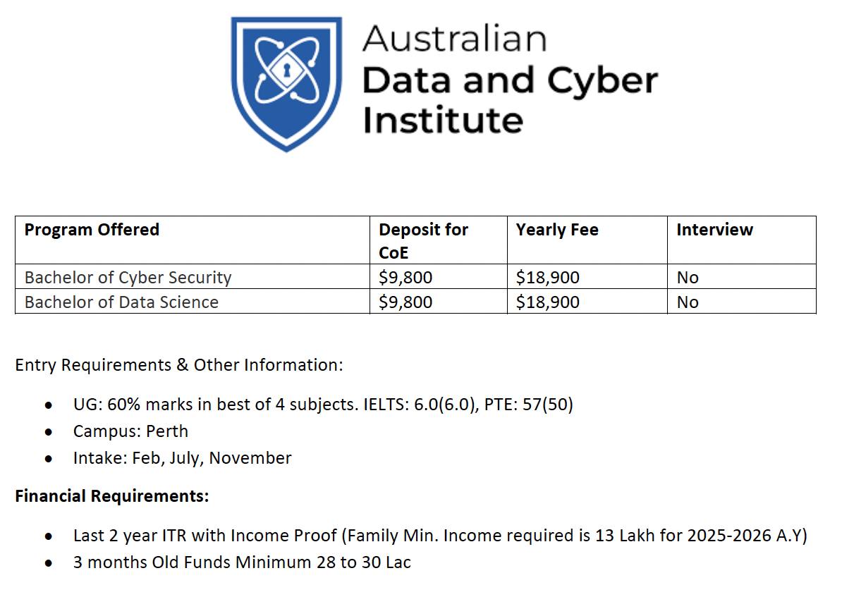Click the Campus: Perth bullet text
Image resolution: width=842 pixels, height=616 pixels.
click(x=130, y=431)
